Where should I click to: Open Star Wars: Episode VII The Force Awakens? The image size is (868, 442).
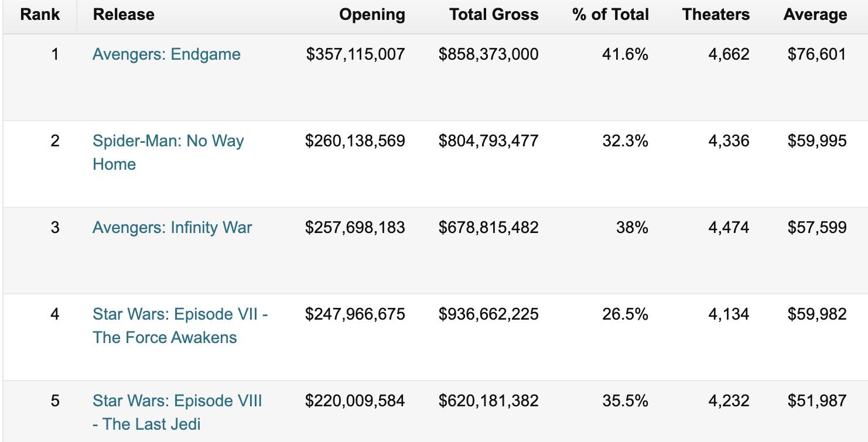point(180,314)
